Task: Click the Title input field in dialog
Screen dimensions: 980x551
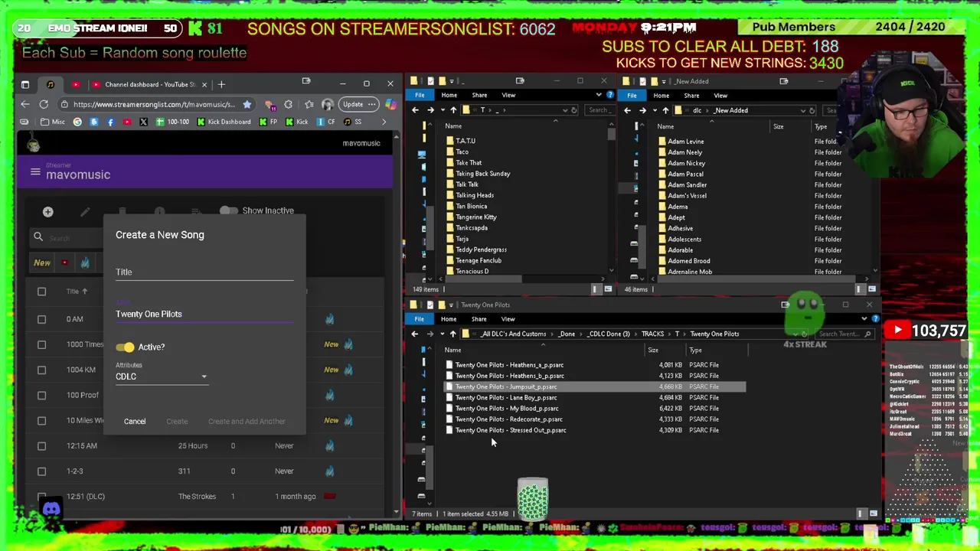Action: [x=204, y=272]
